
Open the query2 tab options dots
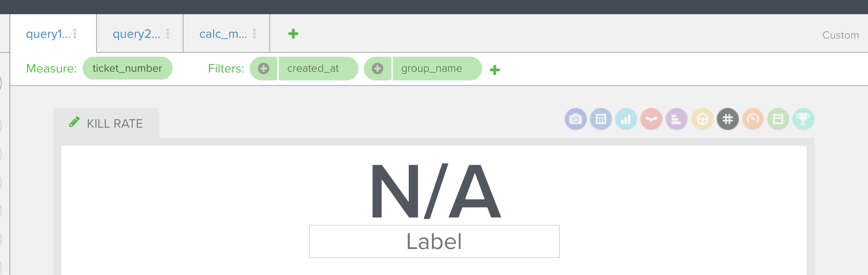[168, 34]
